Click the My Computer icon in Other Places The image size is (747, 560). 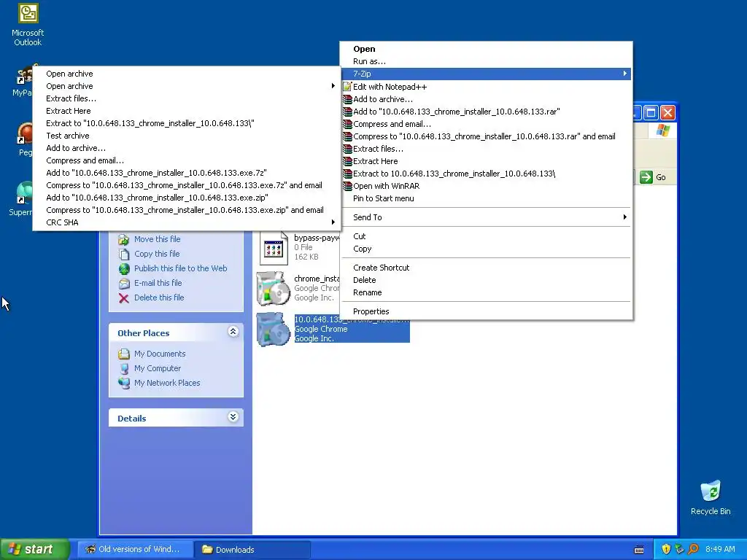[x=124, y=368]
